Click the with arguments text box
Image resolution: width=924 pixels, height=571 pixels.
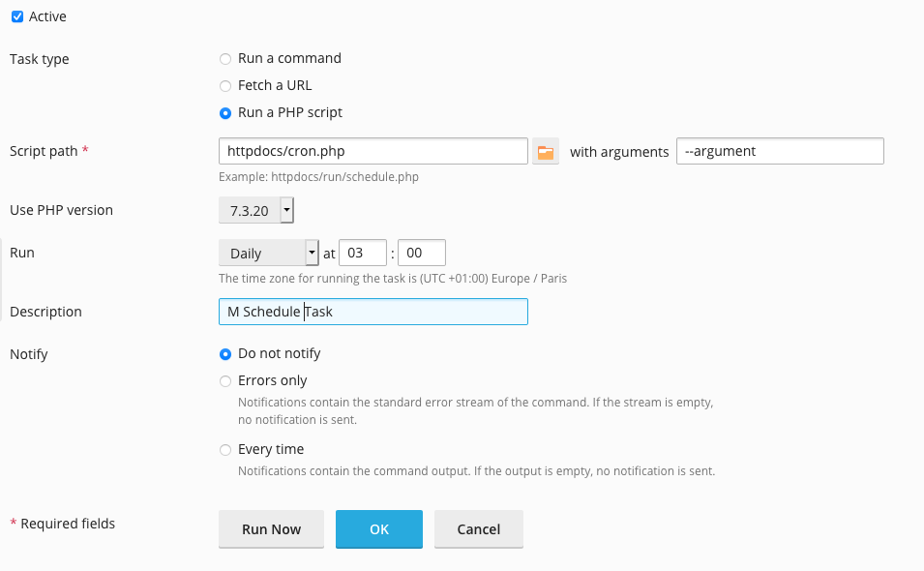tap(780, 151)
